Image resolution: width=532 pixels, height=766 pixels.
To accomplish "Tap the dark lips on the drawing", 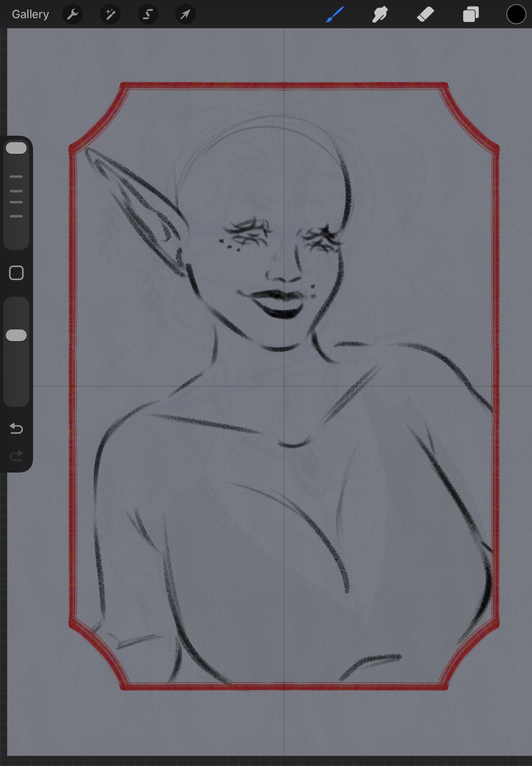I will (280, 303).
